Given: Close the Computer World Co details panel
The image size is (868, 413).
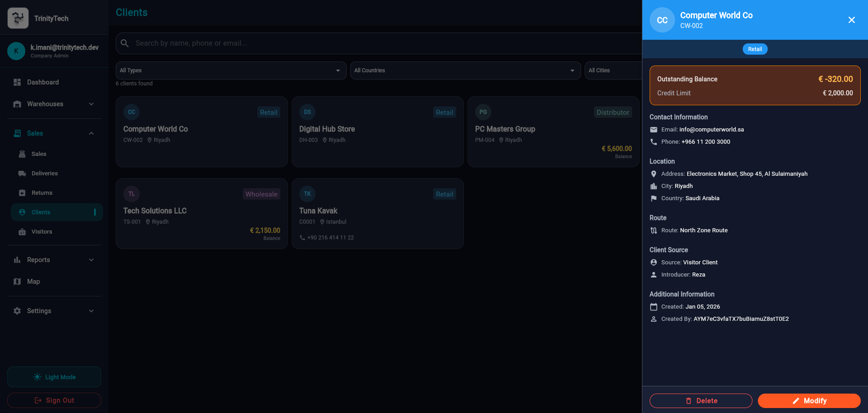Looking at the screenshot, I should [851, 20].
